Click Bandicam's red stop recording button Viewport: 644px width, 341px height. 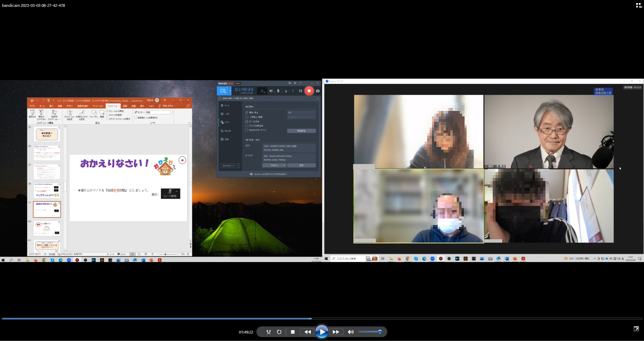(309, 91)
